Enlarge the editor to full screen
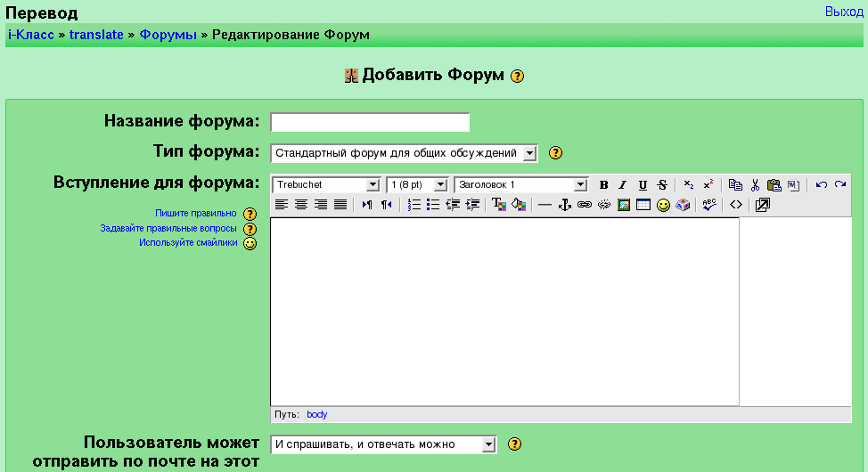Image resolution: width=868 pixels, height=472 pixels. coord(763,205)
